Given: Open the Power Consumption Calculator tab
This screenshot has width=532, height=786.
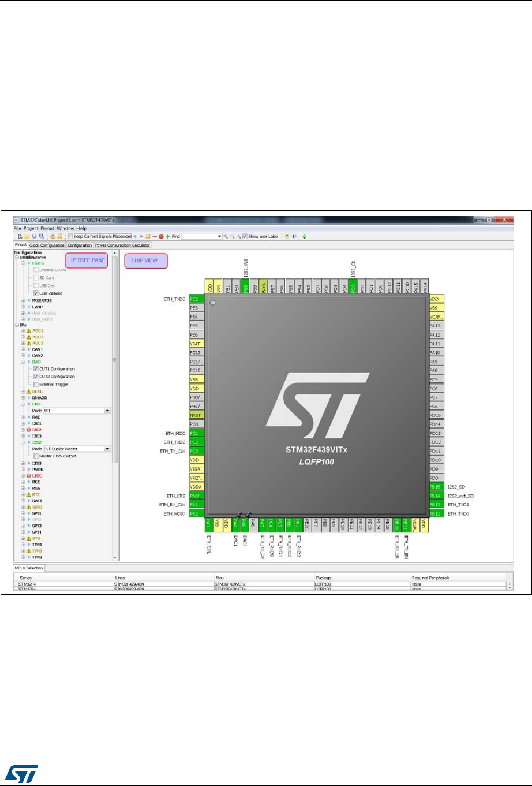Looking at the screenshot, I should coord(122,245).
